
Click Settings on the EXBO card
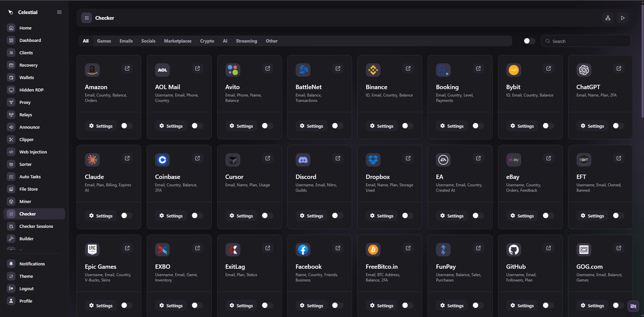pos(171,305)
